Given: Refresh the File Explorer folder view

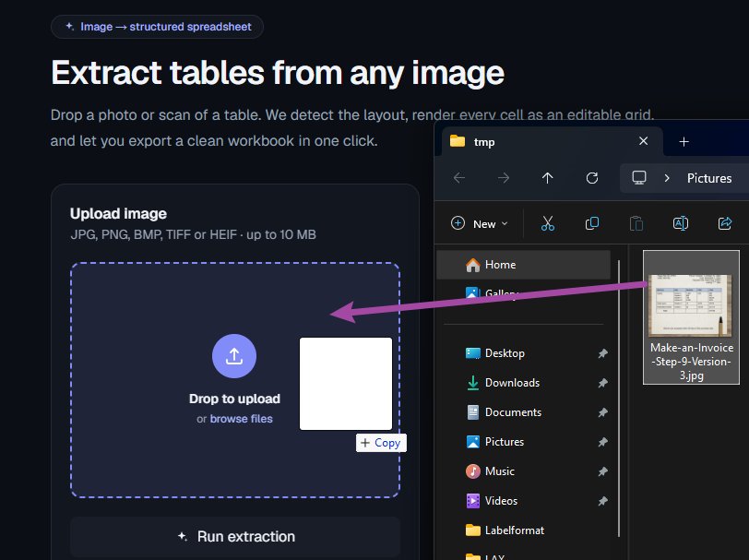Looking at the screenshot, I should pos(592,178).
